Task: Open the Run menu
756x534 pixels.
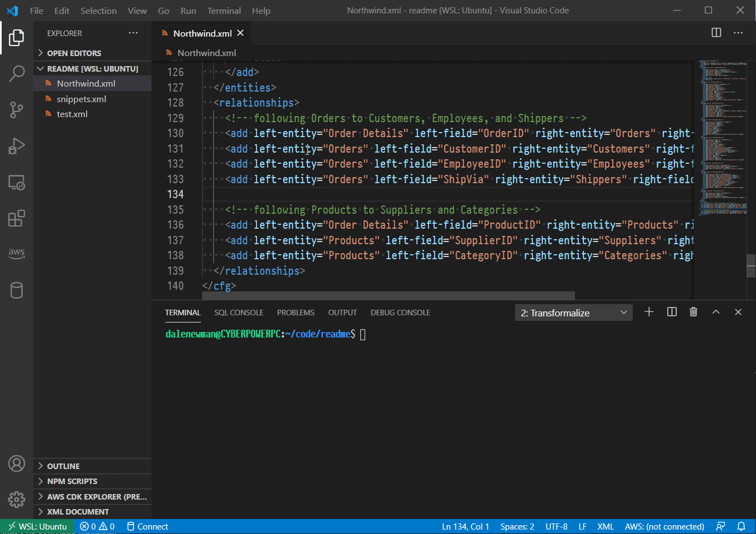Action: coord(188,11)
